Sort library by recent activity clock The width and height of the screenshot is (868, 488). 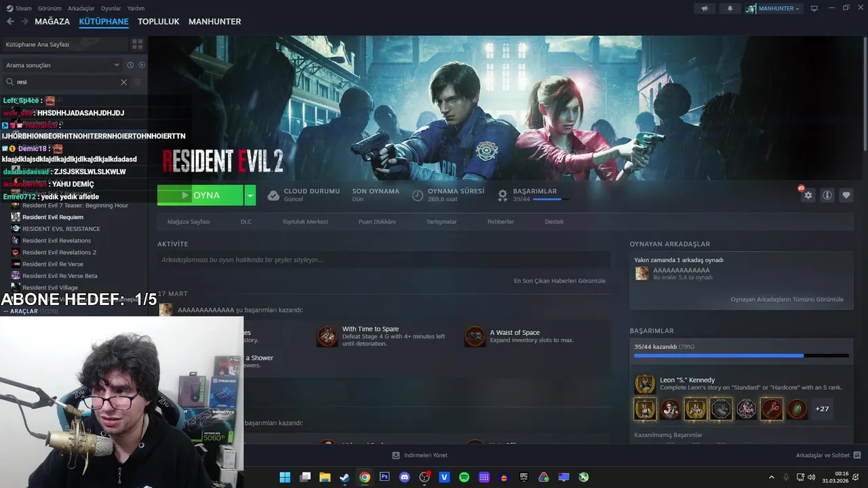point(130,65)
